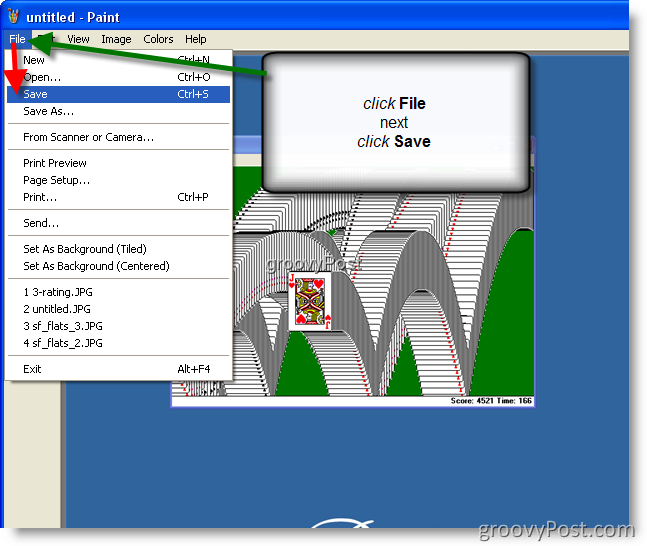Open recent file 2 untitled.JPG
647x546 pixels.
[118, 309]
